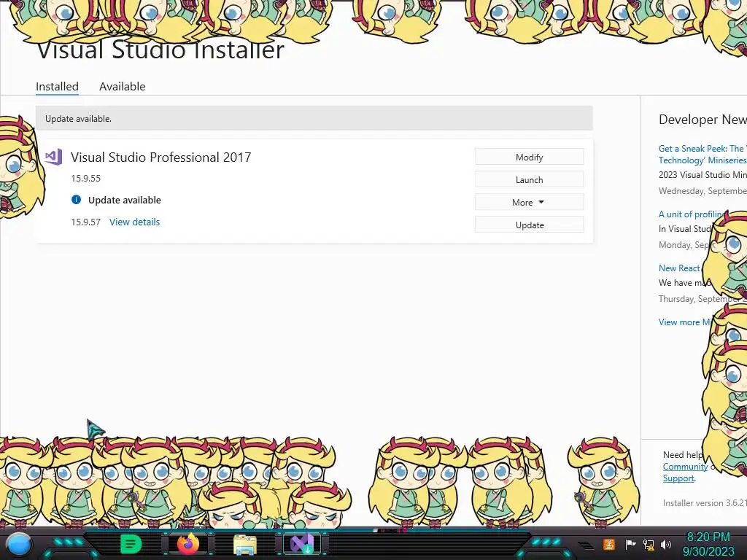Open the New React news link
This screenshot has height=560, width=747.
click(x=679, y=268)
